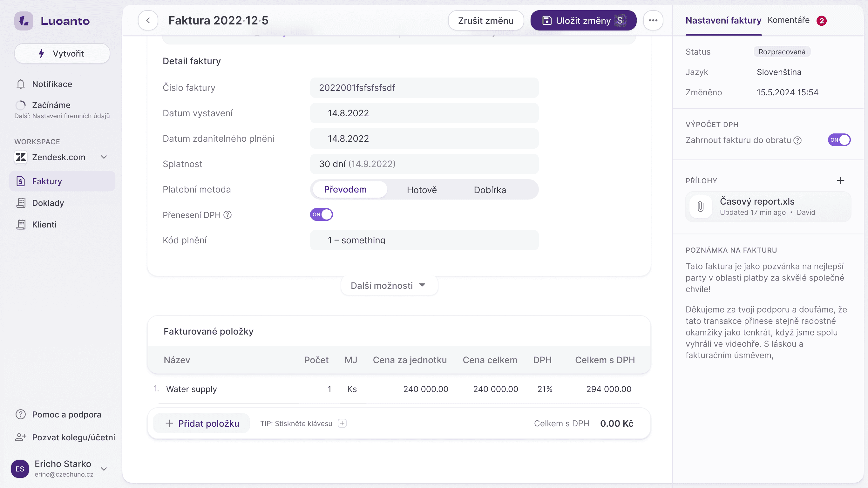Click the Číslo faktury input field
The image size is (868, 488).
[424, 88]
